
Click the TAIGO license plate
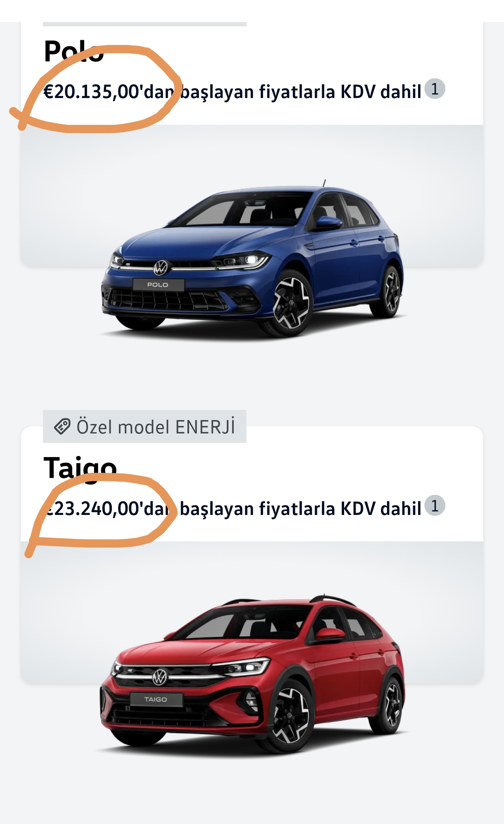pos(156,700)
